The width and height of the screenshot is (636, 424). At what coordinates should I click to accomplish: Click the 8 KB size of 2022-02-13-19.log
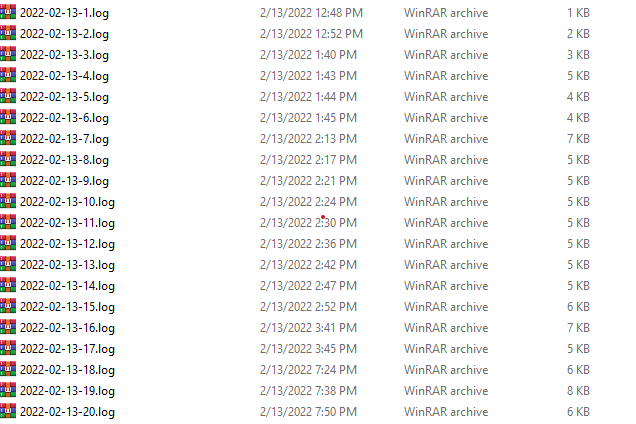coord(578,391)
